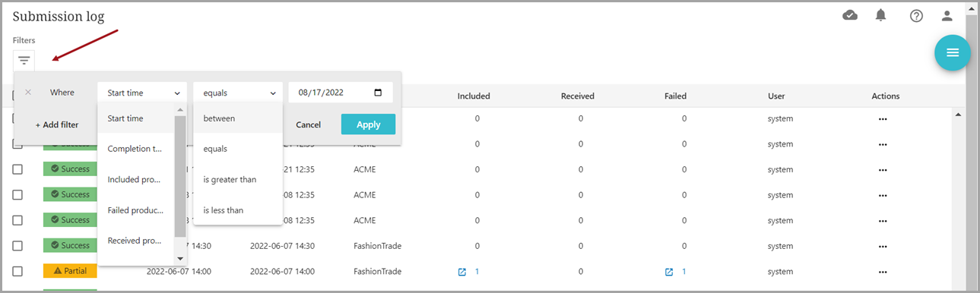Choose Failed produc... from the field list
This screenshot has height=293, width=980.
[136, 210]
